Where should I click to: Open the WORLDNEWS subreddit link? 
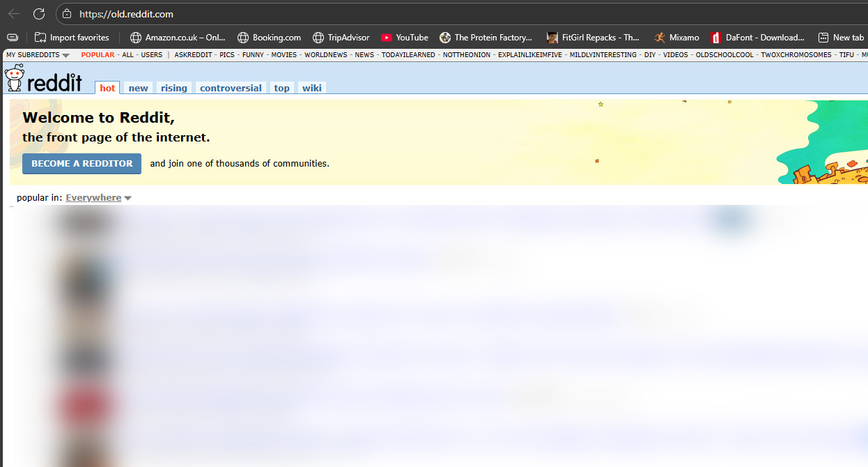(x=326, y=55)
